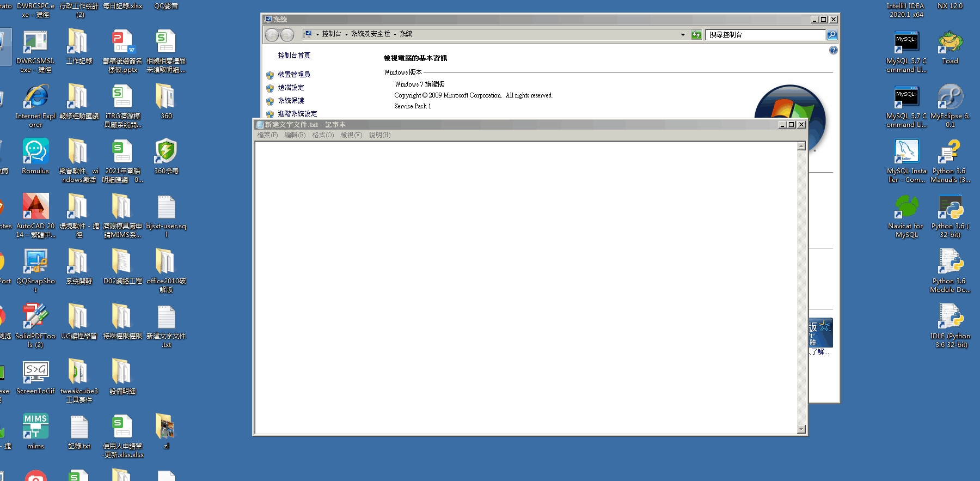Screen dimensions: 980x481
Task: Click the refresh button beside address bar
Action: click(696, 35)
